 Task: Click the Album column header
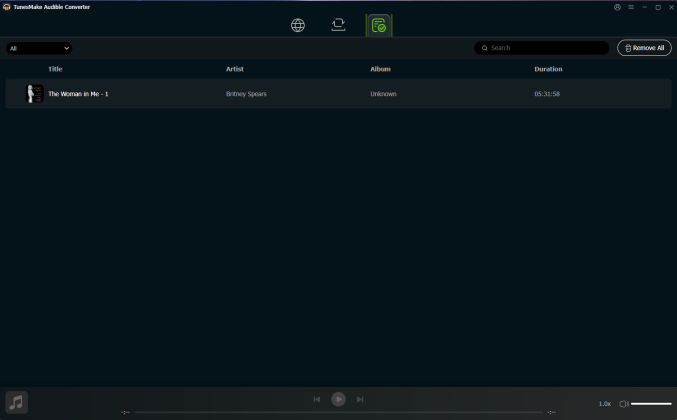tap(380, 69)
